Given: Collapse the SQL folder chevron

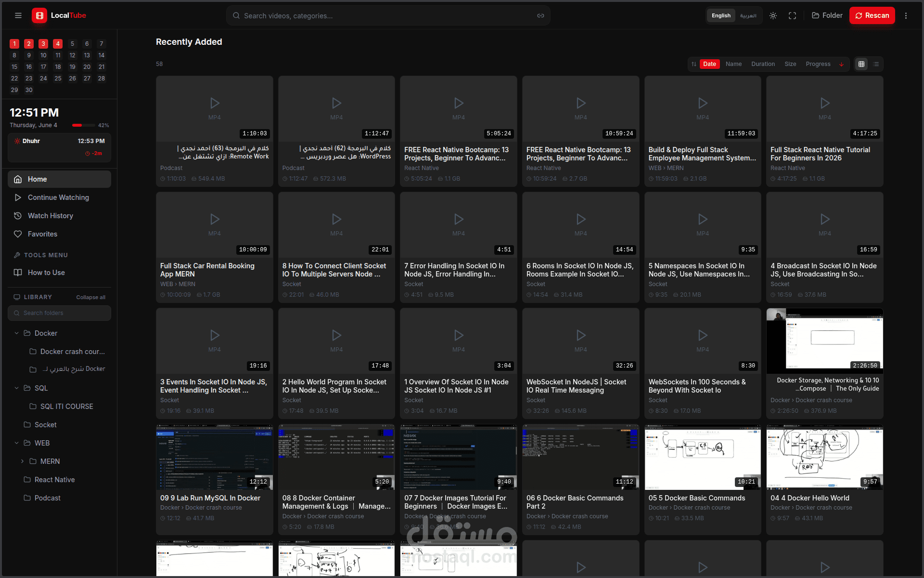Looking at the screenshot, I should click(16, 388).
